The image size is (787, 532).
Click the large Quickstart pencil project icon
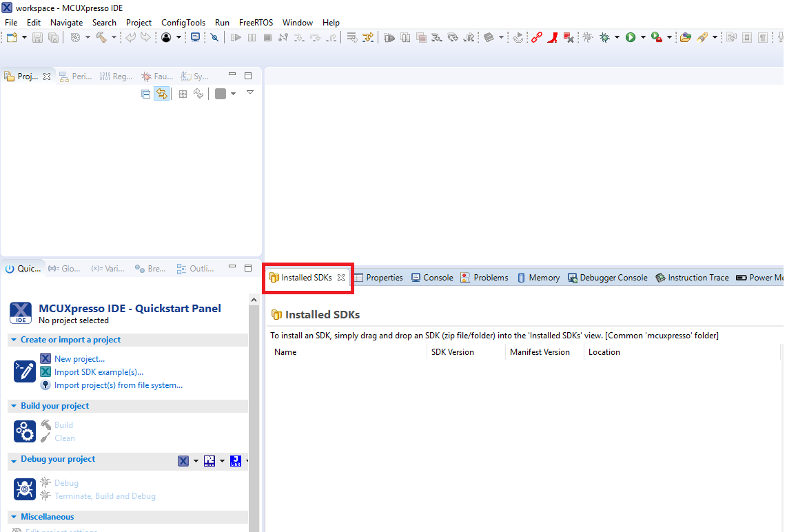pos(25,371)
